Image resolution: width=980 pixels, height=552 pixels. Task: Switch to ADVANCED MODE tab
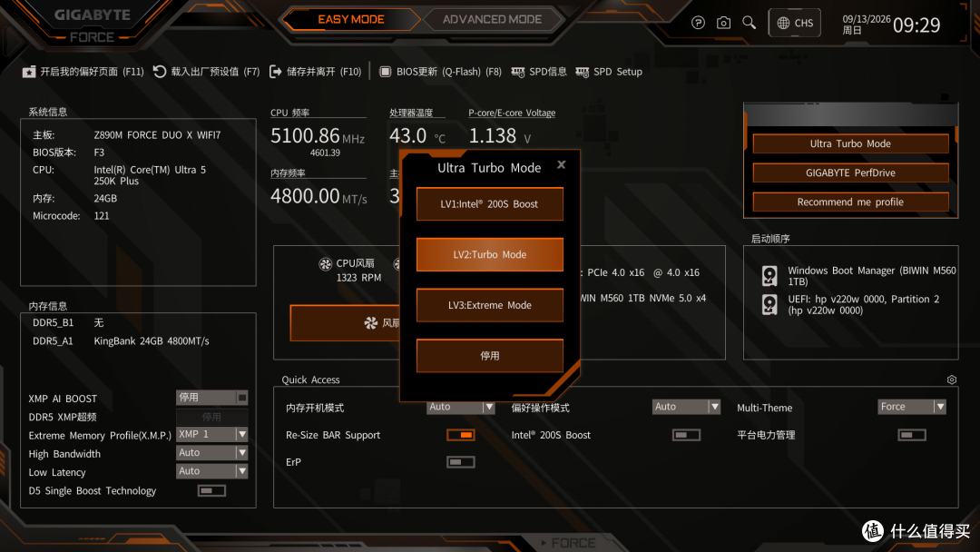point(492,19)
